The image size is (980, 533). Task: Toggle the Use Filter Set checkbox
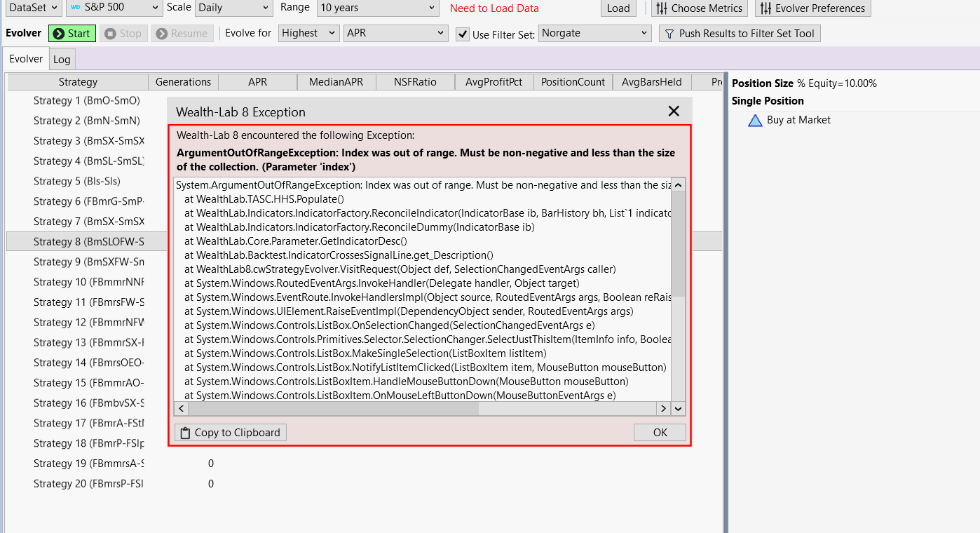coord(463,34)
